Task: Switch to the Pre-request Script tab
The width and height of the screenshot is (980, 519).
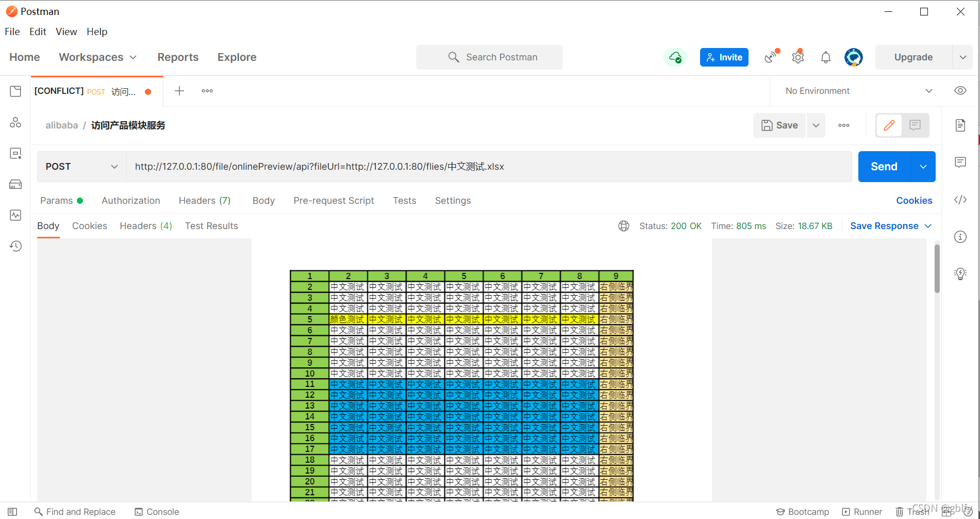Action: pyautogui.click(x=334, y=201)
